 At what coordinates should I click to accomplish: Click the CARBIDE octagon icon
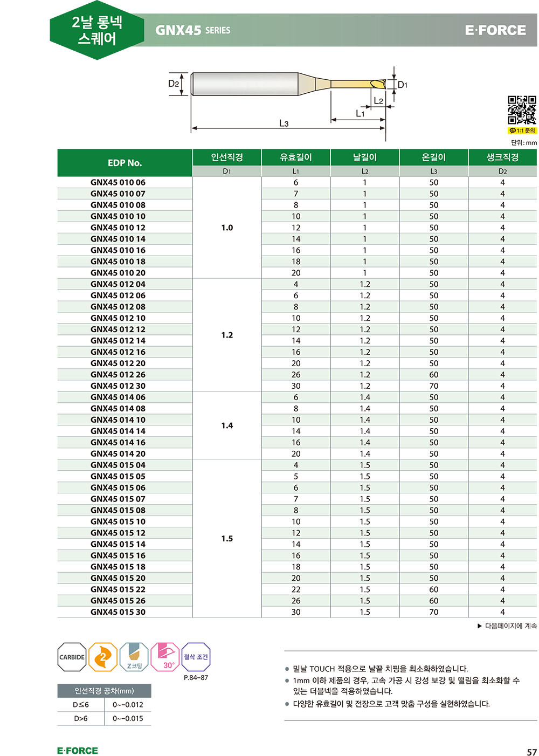[72, 657]
